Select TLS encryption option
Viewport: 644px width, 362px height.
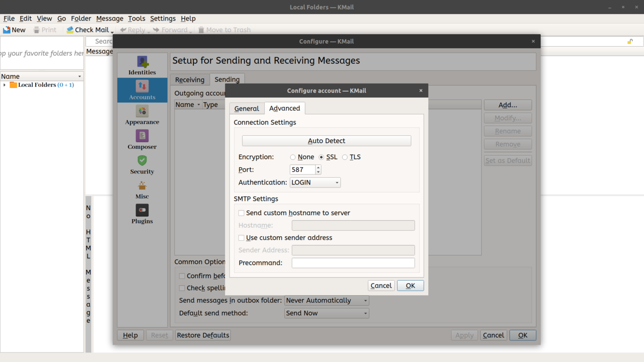tap(345, 157)
